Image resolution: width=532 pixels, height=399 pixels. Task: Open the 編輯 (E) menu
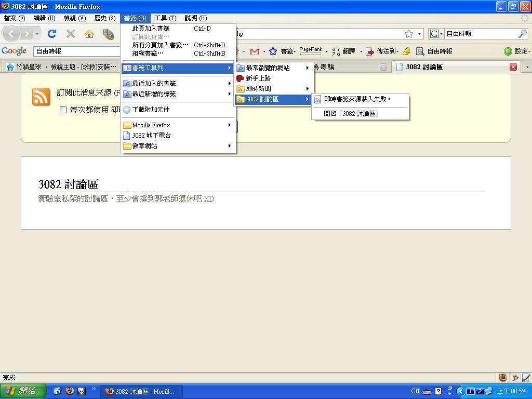coord(45,18)
